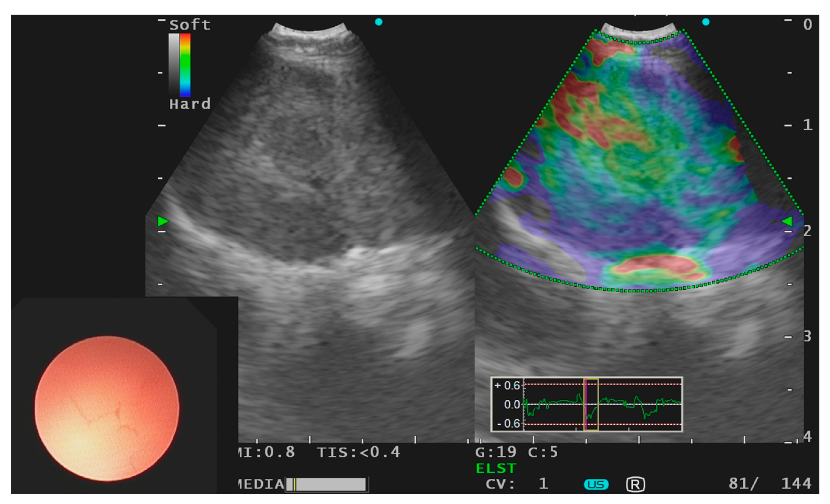Screen dimensions: 830x504
Task: Click the TIS:<0.4 thermal index readout
Action: pyautogui.click(x=358, y=452)
